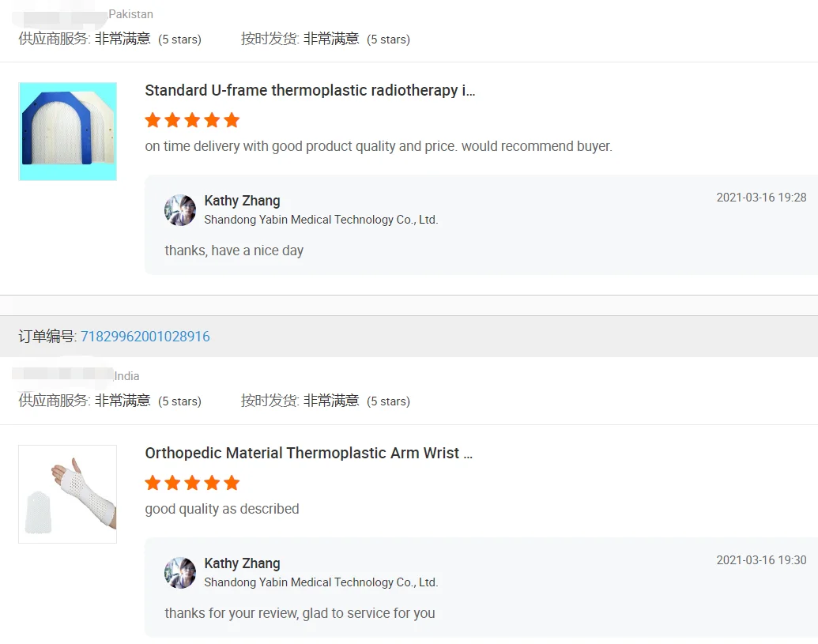Select Kathy Zhang name in first reply
Image resolution: width=818 pixels, height=644 pixels.
pos(242,201)
